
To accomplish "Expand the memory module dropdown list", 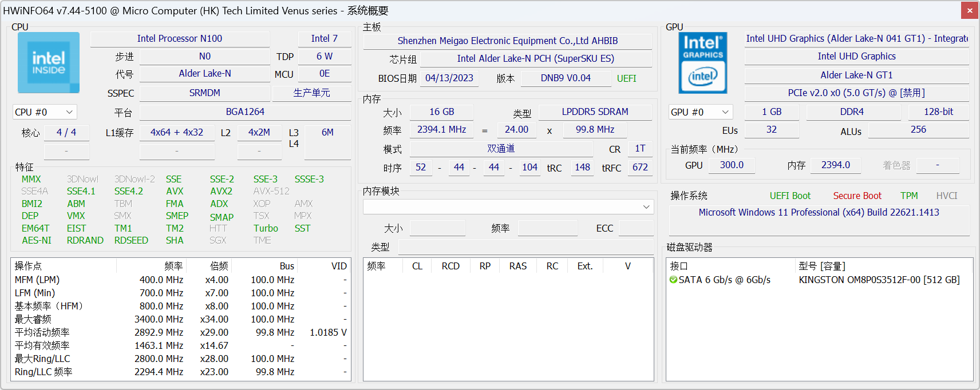I will point(508,206).
